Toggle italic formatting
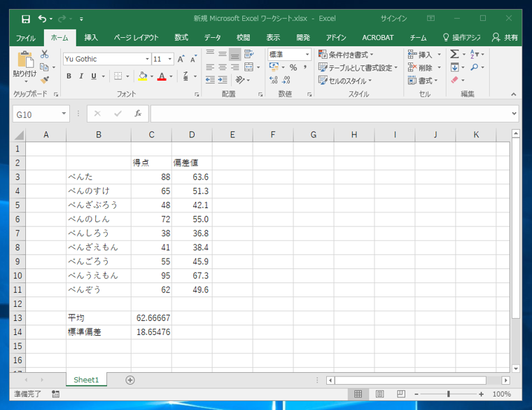 click(81, 76)
